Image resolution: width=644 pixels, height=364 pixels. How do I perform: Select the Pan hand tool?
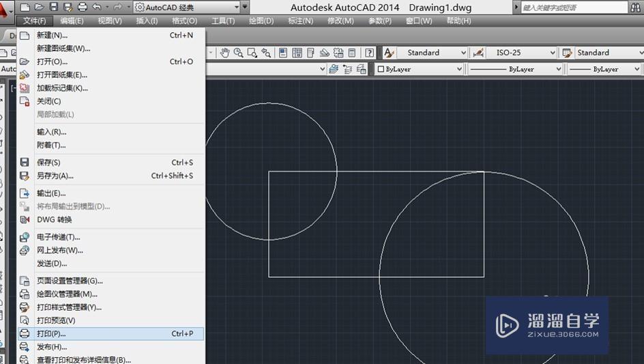pos(224,53)
